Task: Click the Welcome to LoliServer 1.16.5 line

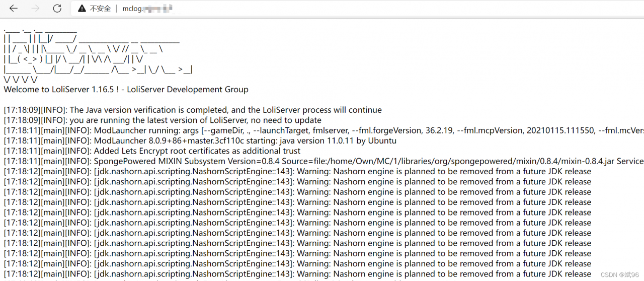Action: pyautogui.click(x=126, y=90)
